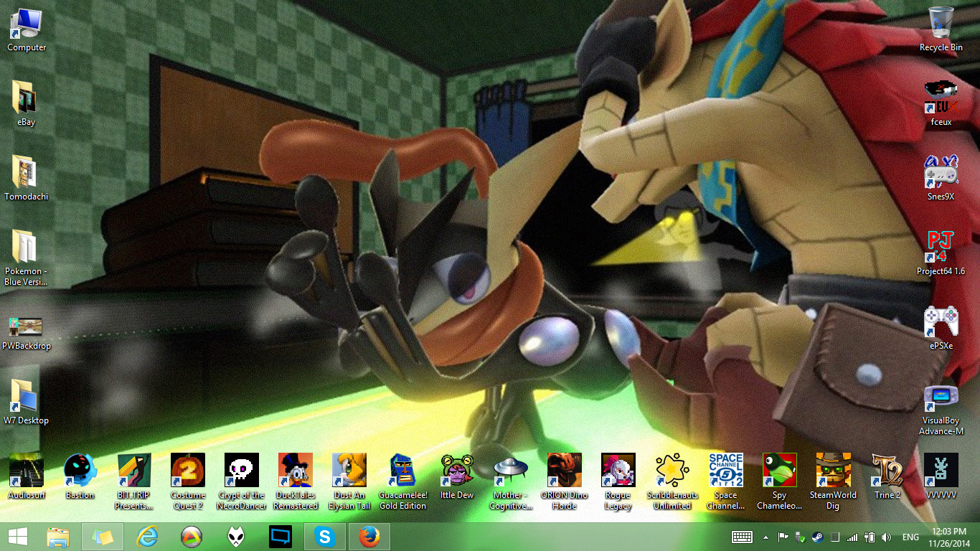Open the Steam tray icon
980x551 pixels.
coord(818,537)
